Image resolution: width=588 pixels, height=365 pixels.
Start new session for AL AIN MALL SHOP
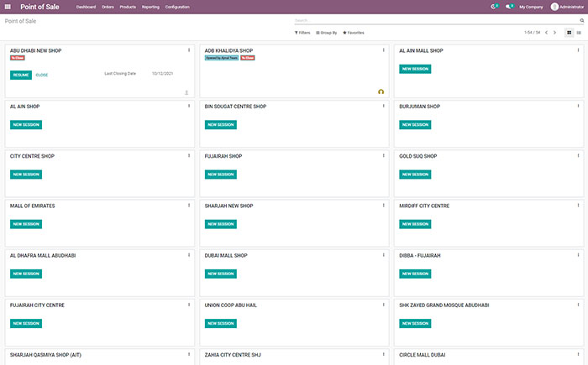tap(415, 69)
